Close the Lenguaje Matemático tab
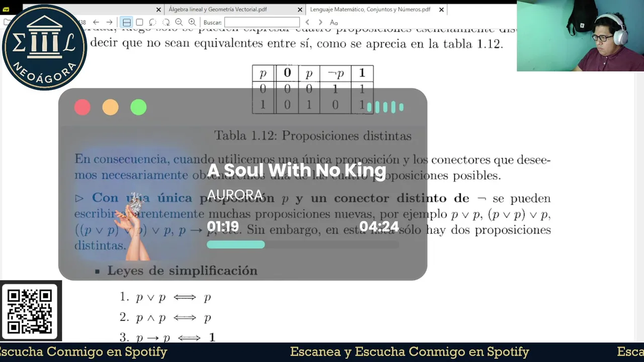The width and height of the screenshot is (644, 362). [x=441, y=10]
